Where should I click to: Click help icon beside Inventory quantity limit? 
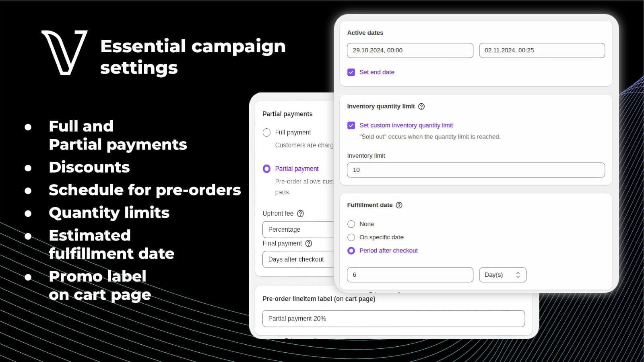click(421, 107)
